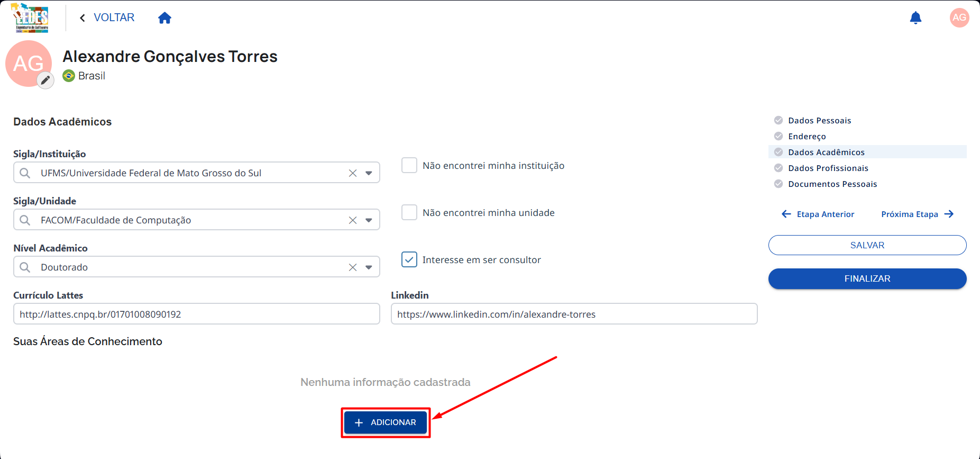Go to Dados Pessoais step
This screenshot has width=980, height=459.
(820, 121)
